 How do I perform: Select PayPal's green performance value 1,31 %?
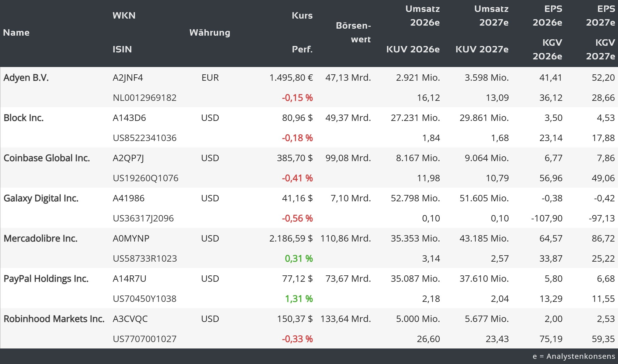pyautogui.click(x=299, y=299)
